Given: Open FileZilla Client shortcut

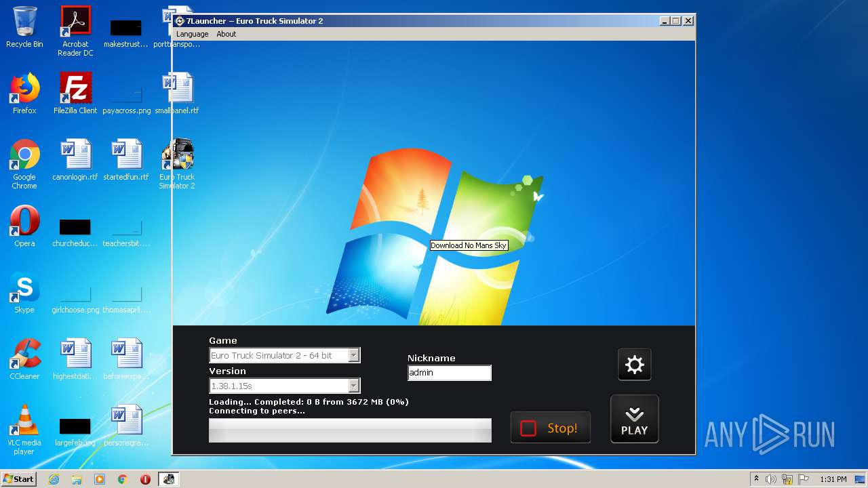Looking at the screenshot, I should pos(75,94).
